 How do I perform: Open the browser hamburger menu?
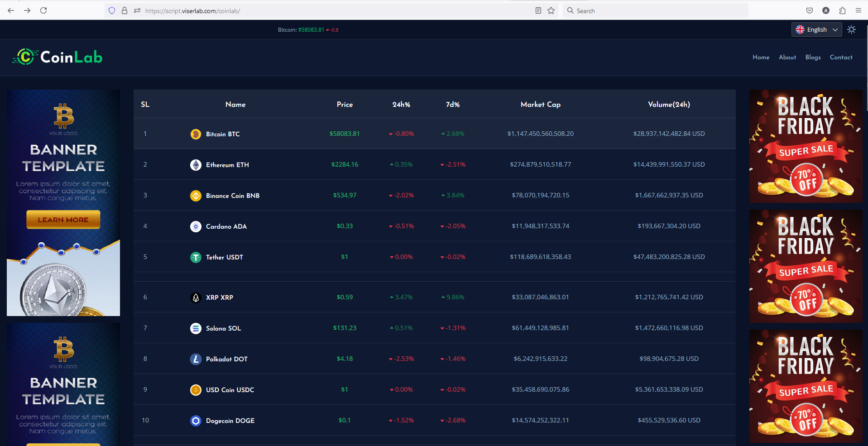point(858,10)
